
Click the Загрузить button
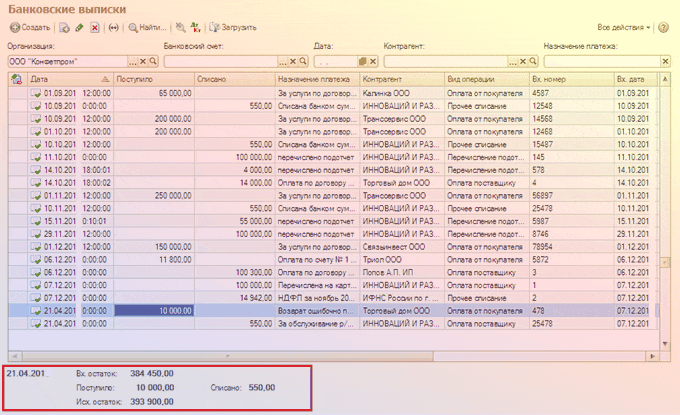tap(233, 27)
